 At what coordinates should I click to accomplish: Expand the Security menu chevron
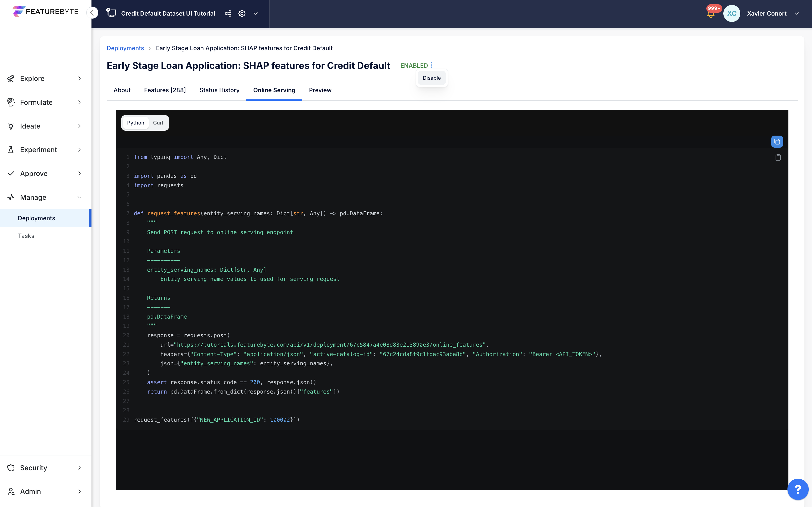point(79,467)
